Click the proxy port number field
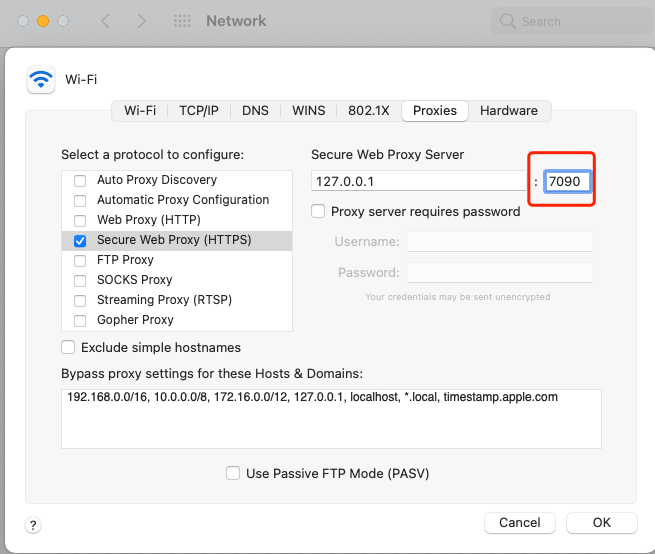 point(568,181)
